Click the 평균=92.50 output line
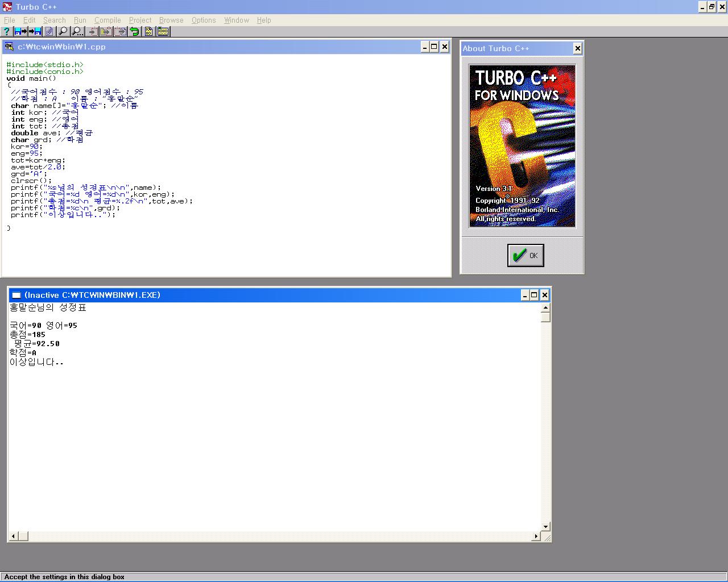Image resolution: width=728 pixels, height=582 pixels. click(x=36, y=344)
